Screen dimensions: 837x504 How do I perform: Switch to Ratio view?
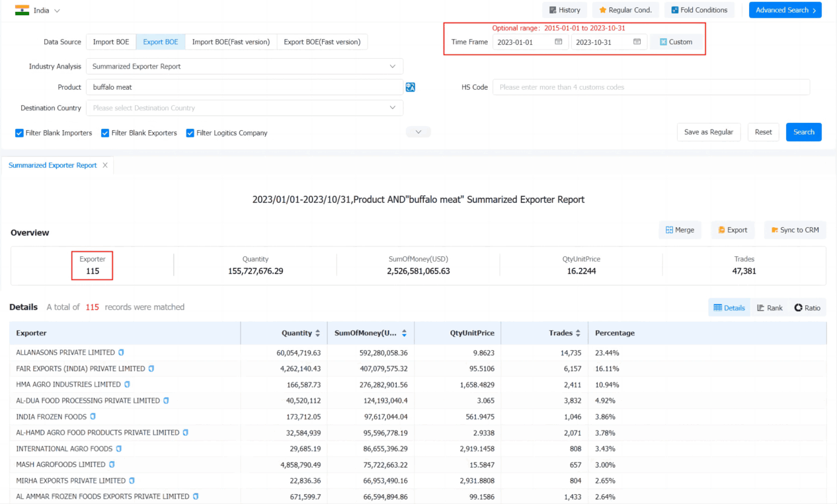pos(807,308)
